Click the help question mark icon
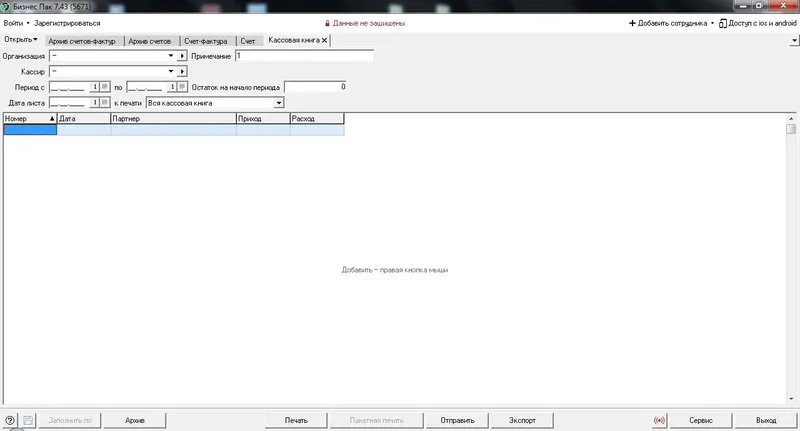This screenshot has height=431, width=800. pyautogui.click(x=10, y=420)
